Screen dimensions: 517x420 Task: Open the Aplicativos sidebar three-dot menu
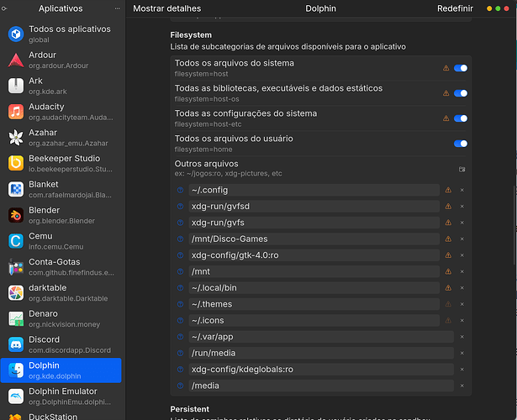coord(118,8)
